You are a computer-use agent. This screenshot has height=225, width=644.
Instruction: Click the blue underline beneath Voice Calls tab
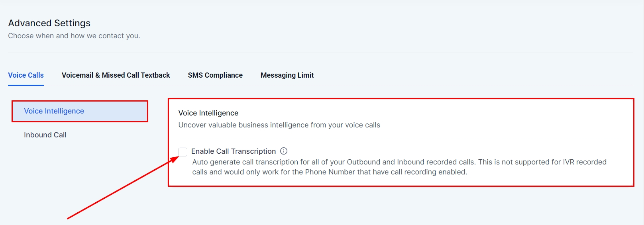(x=26, y=85)
